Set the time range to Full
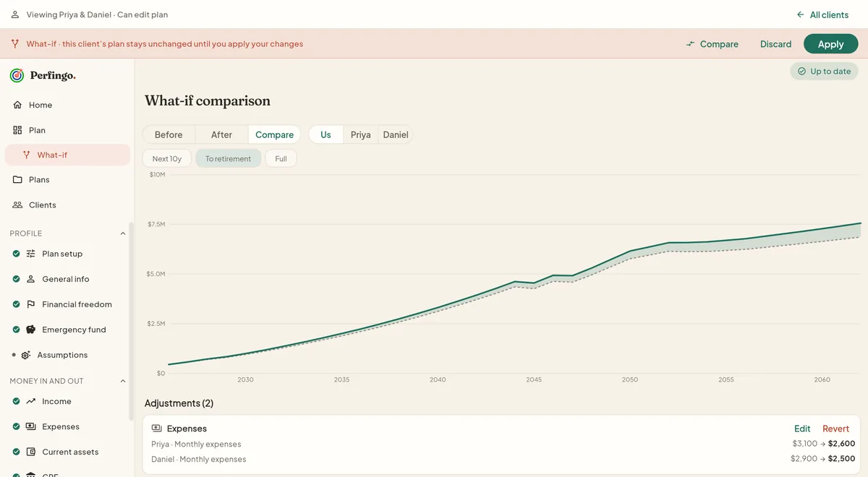This screenshot has height=477, width=868. pos(281,158)
